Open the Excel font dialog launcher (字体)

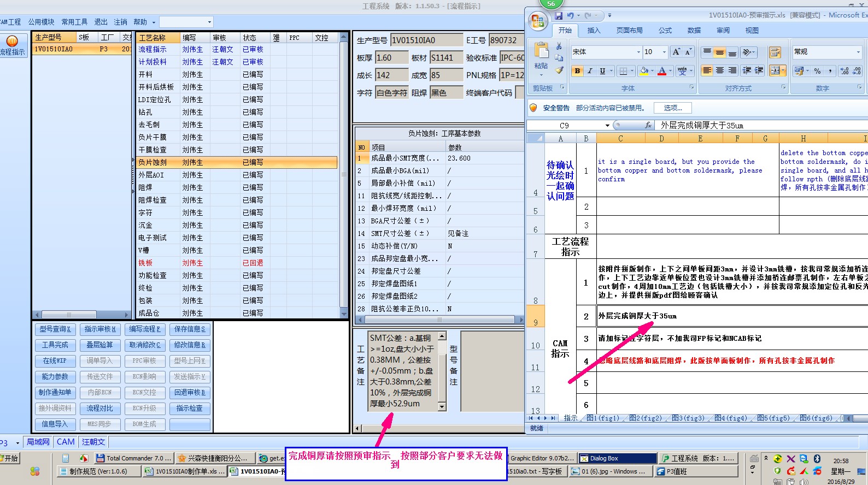691,87
